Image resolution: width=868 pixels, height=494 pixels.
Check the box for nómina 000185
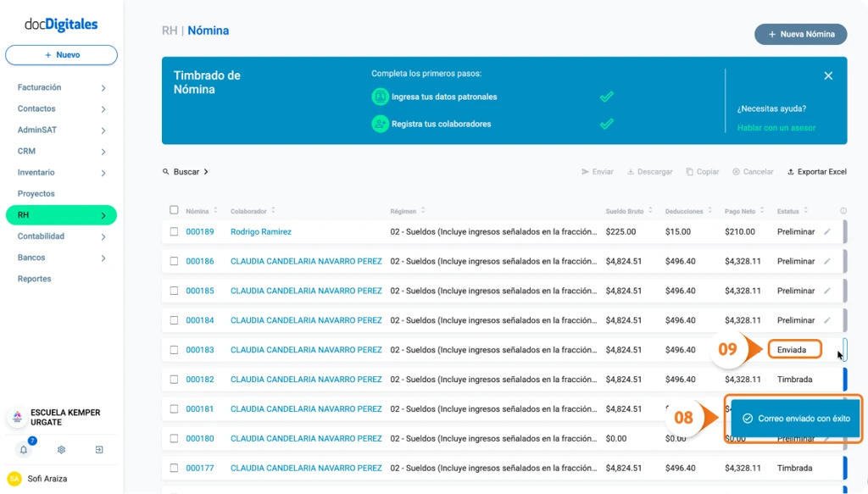pyautogui.click(x=174, y=291)
